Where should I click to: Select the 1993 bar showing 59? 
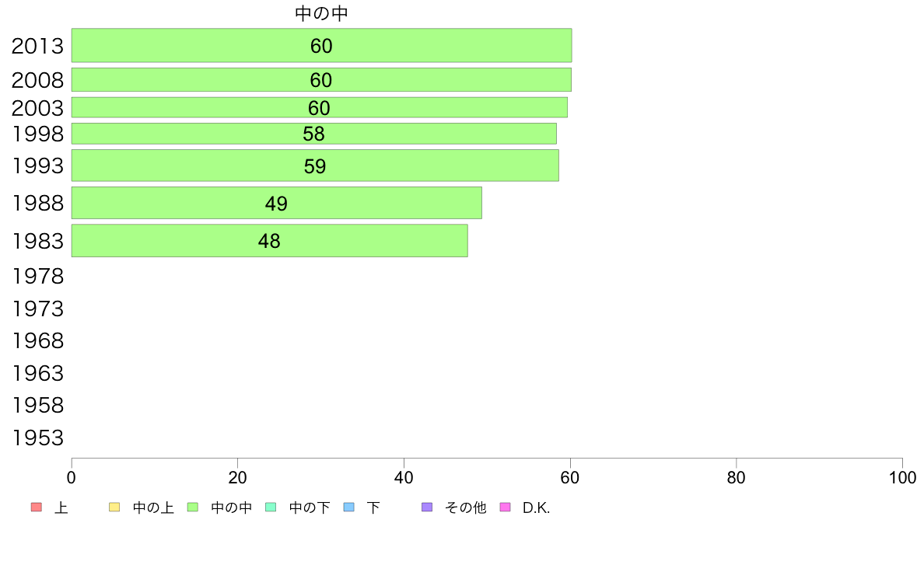315,166
